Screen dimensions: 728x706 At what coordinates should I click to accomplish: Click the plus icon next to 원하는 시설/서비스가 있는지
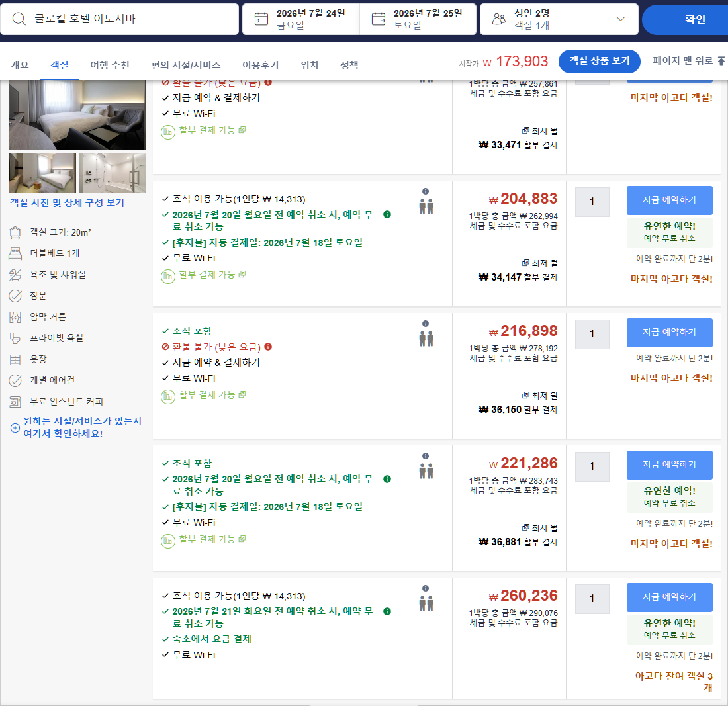coord(15,428)
